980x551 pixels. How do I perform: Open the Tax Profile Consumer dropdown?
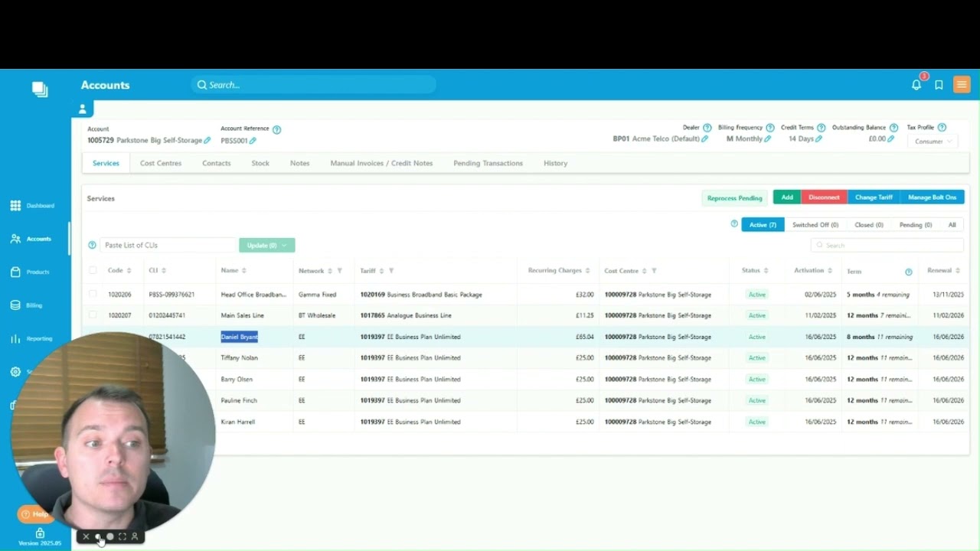[x=933, y=142]
